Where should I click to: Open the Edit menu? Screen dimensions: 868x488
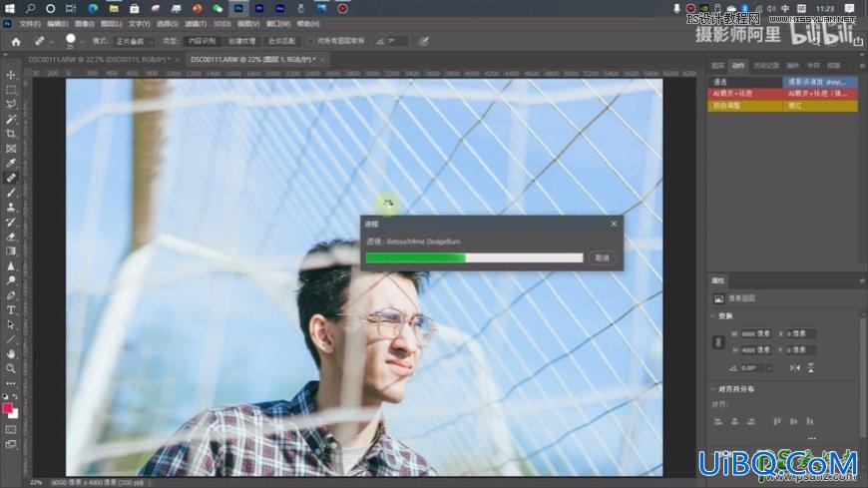pos(58,24)
